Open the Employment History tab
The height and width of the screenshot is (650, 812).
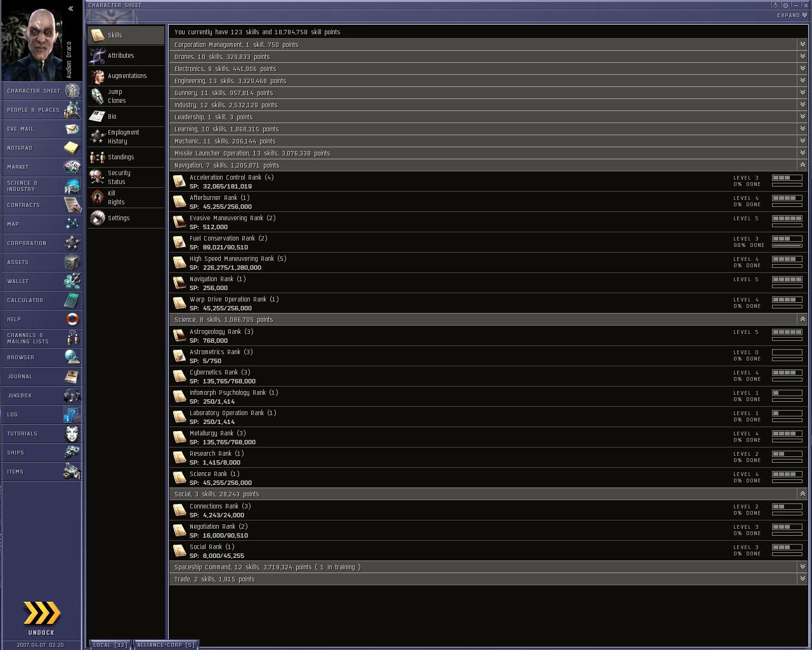pyautogui.click(x=126, y=136)
